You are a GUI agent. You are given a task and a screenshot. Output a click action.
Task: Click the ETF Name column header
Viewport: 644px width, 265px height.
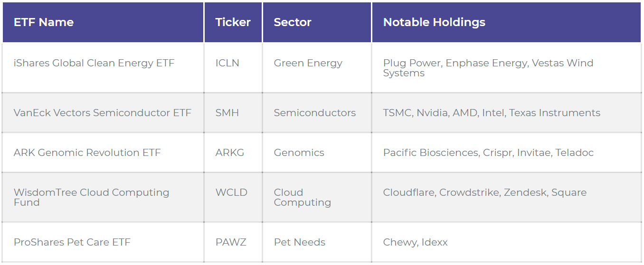[44, 22]
